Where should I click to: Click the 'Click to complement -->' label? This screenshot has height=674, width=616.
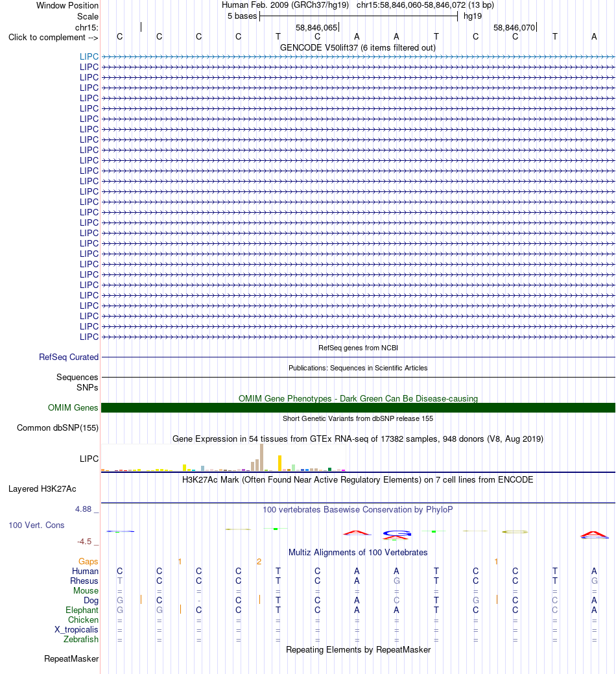click(53, 38)
